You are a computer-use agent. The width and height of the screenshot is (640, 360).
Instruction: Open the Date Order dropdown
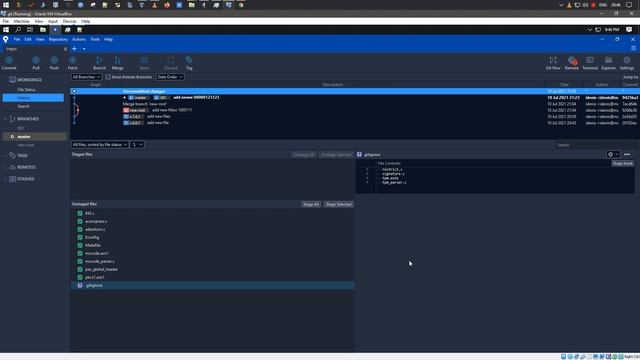pyautogui.click(x=170, y=77)
